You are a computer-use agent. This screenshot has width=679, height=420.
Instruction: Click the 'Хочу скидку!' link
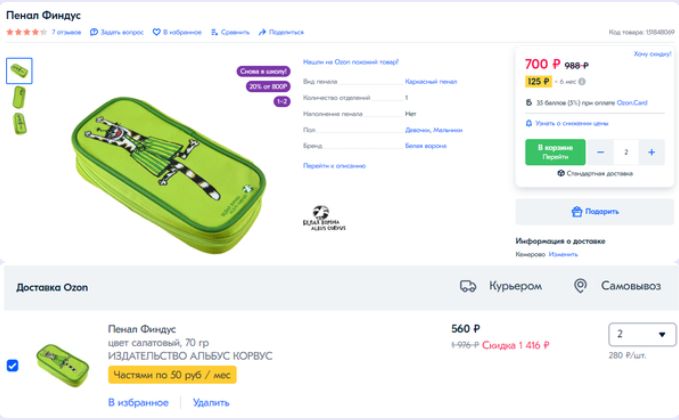pos(652,53)
